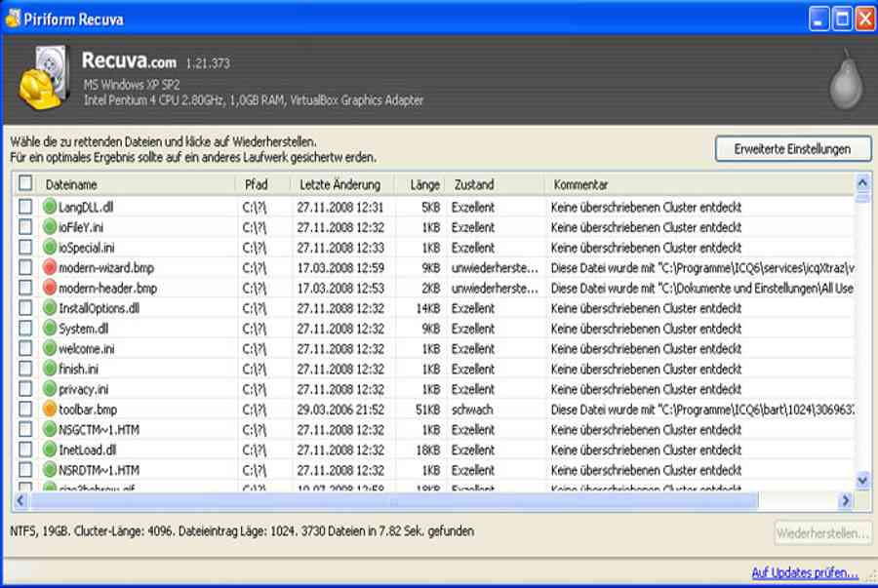Image resolution: width=878 pixels, height=588 pixels.
Task: Check the box for LangDLL.dll
Action: click(x=25, y=207)
